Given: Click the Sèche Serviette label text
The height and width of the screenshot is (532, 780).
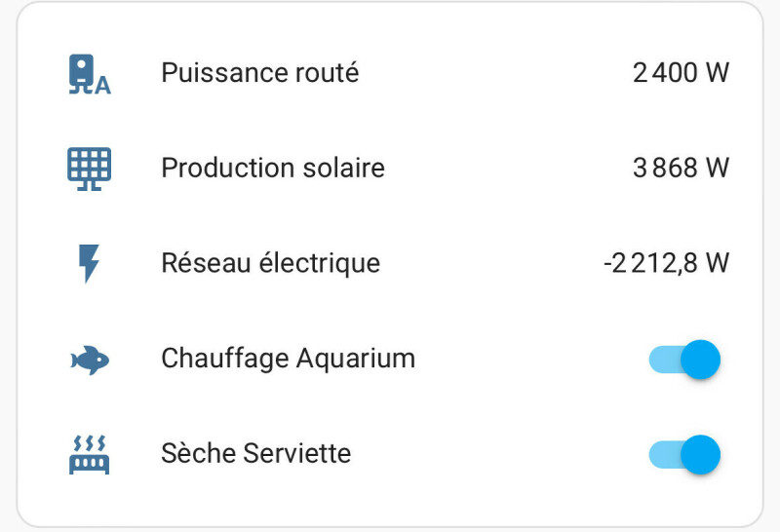Looking at the screenshot, I should (x=255, y=454).
